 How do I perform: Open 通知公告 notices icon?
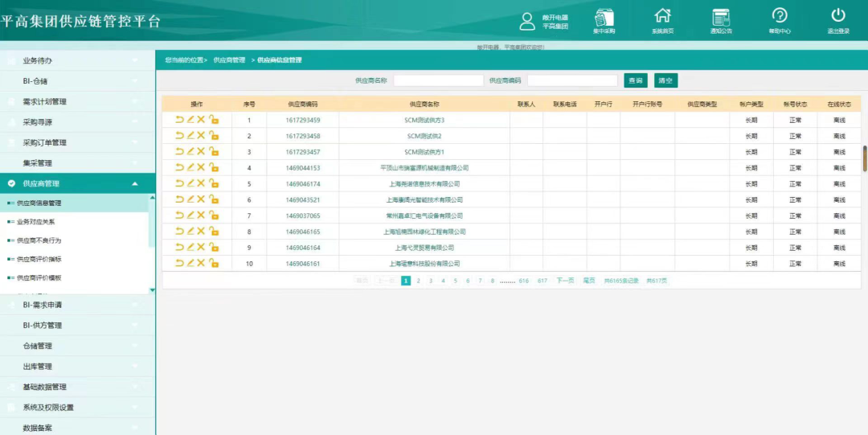click(721, 21)
